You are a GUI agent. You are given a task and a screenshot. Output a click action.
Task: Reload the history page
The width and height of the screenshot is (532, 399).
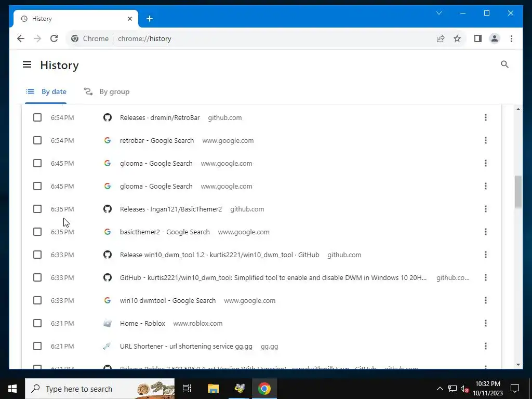(54, 38)
